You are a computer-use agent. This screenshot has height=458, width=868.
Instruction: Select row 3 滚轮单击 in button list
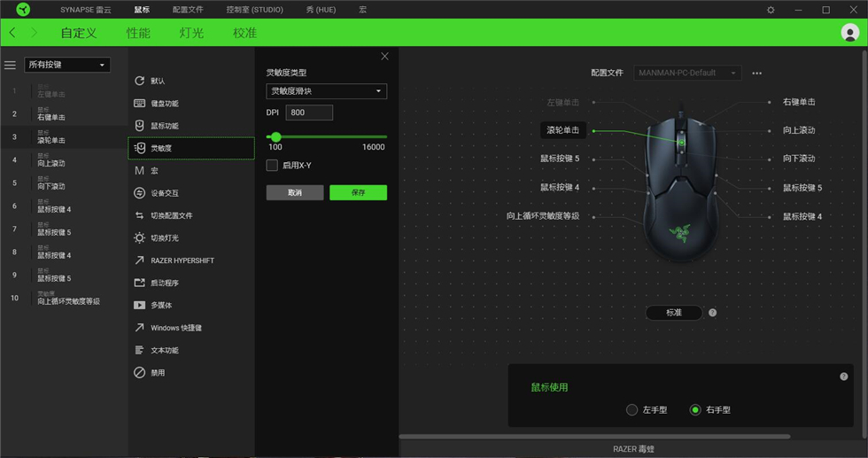[64, 136]
